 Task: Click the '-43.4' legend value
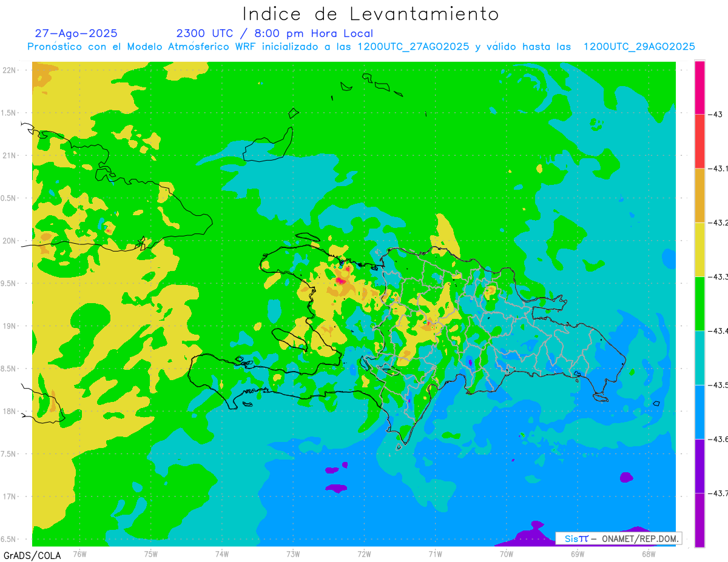click(718, 330)
